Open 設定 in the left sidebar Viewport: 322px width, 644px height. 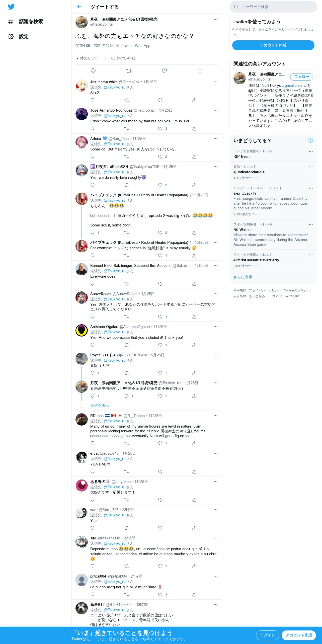point(18,37)
